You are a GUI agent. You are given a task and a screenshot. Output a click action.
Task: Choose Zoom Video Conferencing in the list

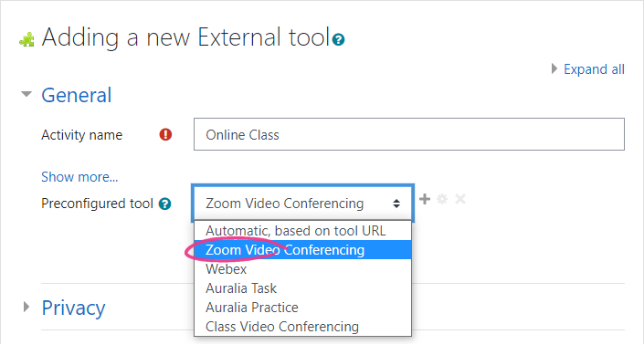tap(302, 250)
